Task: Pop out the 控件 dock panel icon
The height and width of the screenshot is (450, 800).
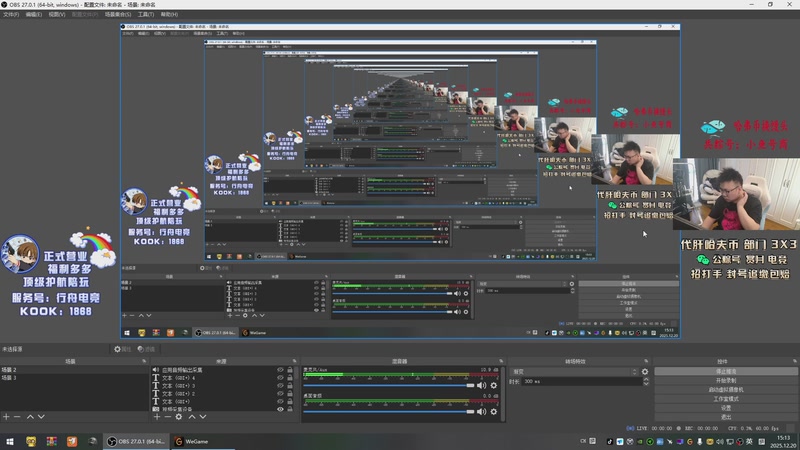Action: pyautogui.click(x=795, y=361)
